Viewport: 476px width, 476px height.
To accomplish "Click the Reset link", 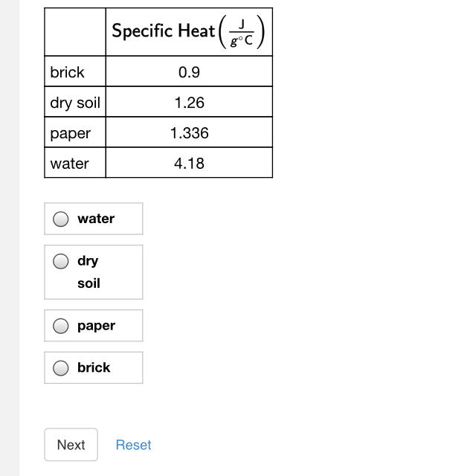I will click(133, 445).
